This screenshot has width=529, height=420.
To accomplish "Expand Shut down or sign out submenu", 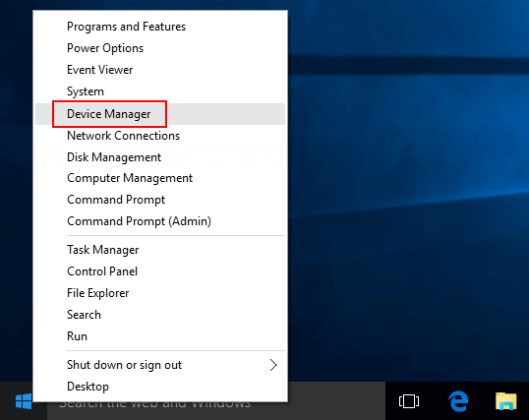I will (160, 365).
